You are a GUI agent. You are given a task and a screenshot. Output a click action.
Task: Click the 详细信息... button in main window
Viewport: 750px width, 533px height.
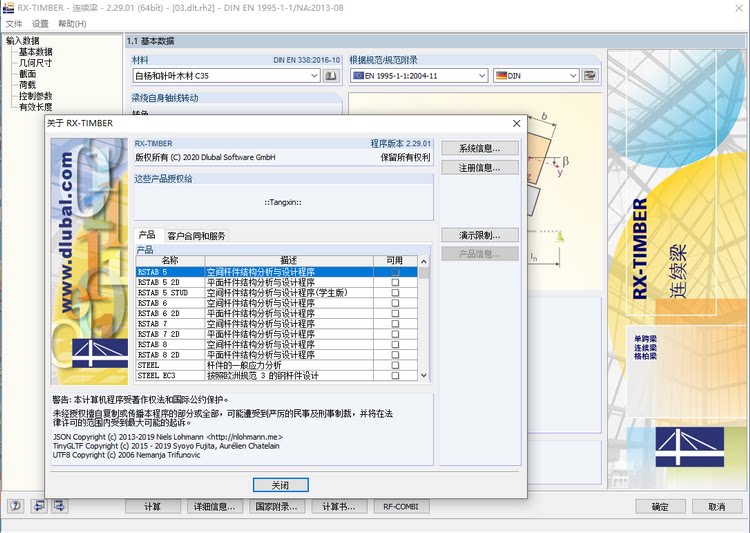[x=215, y=506]
